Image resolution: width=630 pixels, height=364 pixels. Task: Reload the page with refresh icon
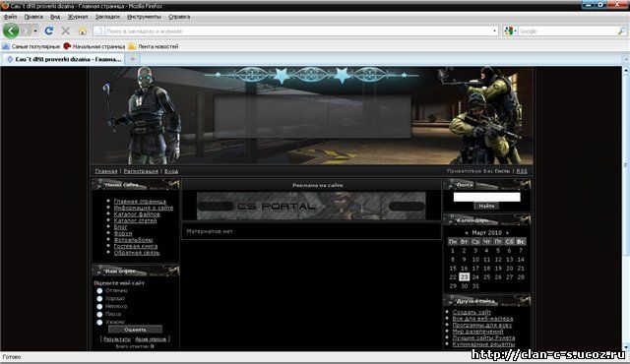click(49, 30)
